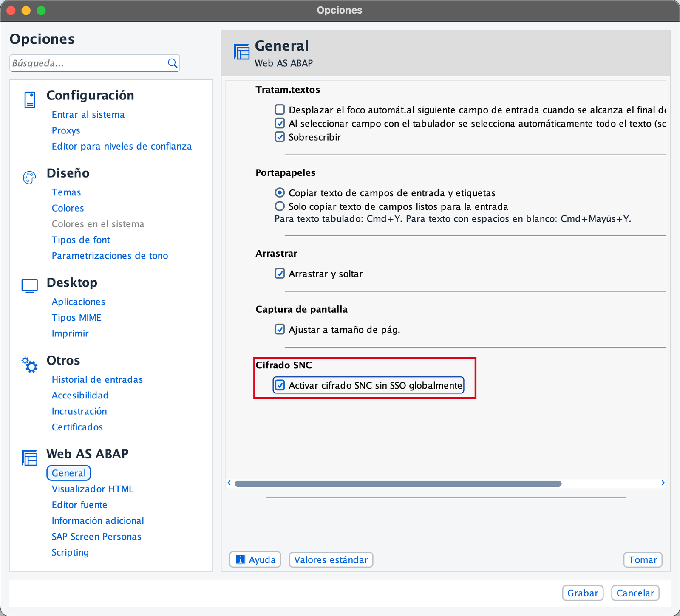Screen dimensions: 680x616
Task: Click Grabar to save options
Action: pyautogui.click(x=583, y=593)
